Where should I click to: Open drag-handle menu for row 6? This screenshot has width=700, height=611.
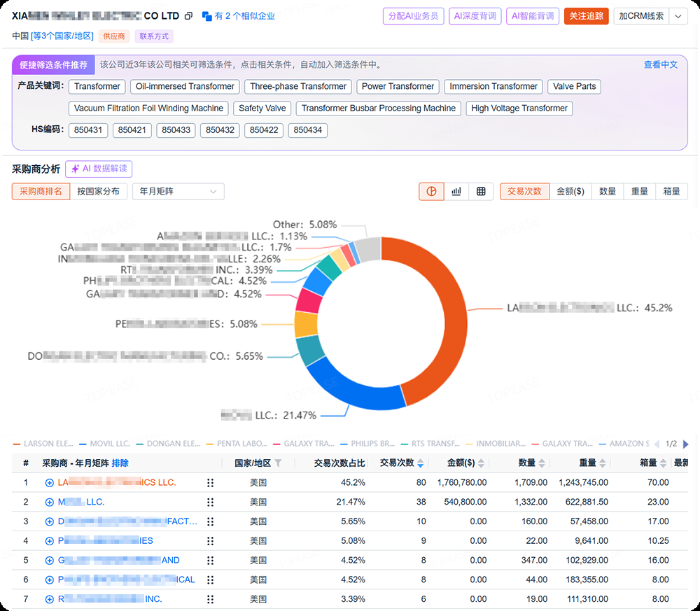pos(210,580)
